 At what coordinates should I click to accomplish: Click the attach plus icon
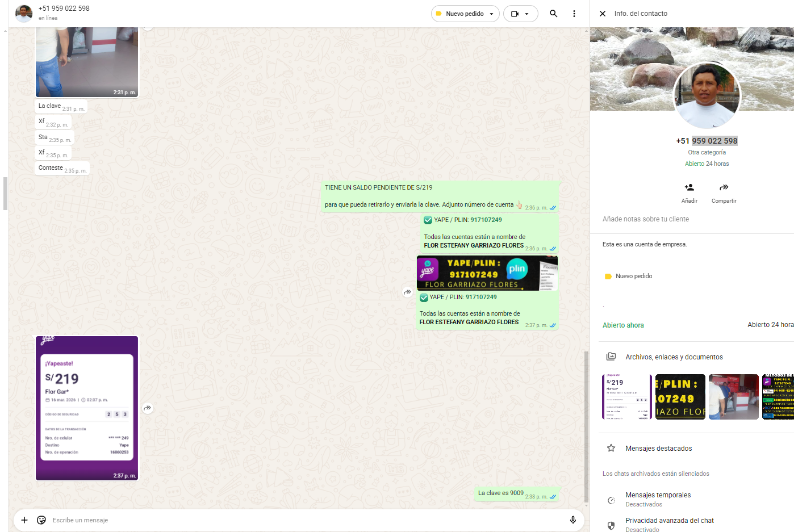tap(24, 520)
